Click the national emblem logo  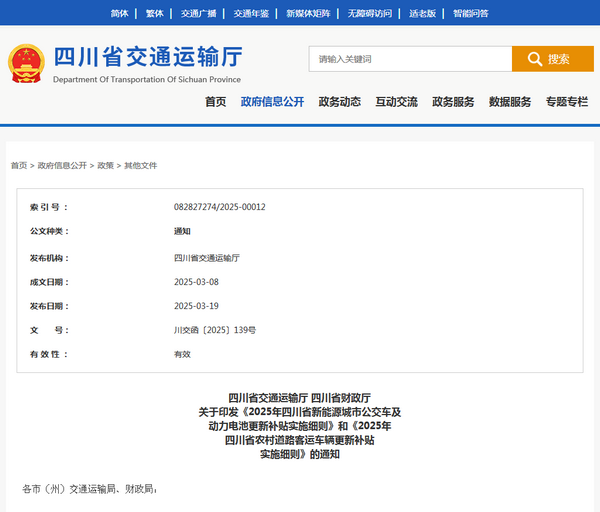click(x=24, y=63)
